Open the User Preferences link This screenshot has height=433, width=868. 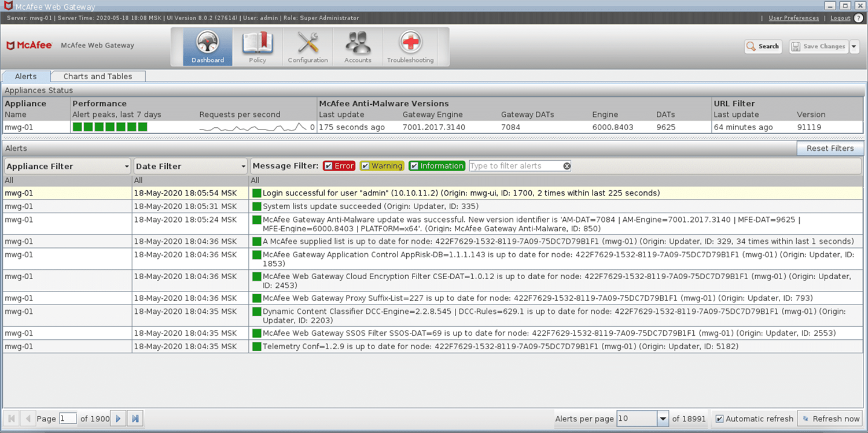tap(793, 18)
